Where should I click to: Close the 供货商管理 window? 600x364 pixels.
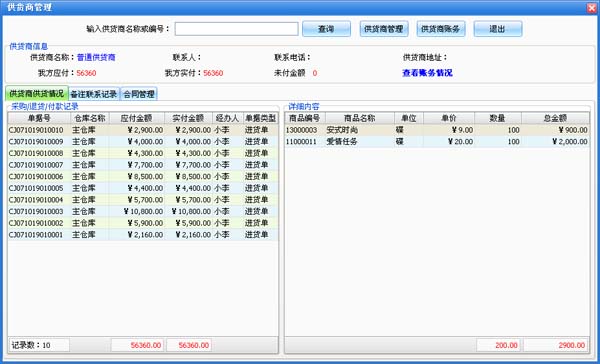tap(591, 7)
